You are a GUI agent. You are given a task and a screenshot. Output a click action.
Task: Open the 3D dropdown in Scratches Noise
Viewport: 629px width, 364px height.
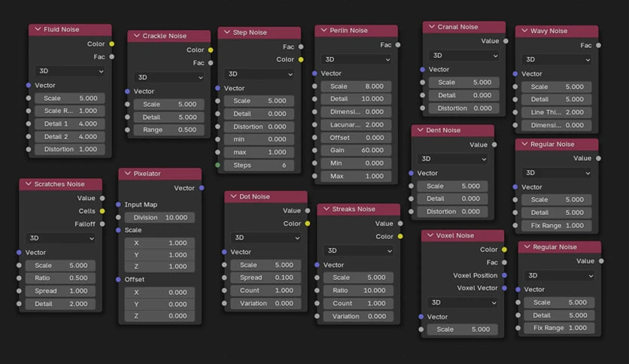click(61, 238)
